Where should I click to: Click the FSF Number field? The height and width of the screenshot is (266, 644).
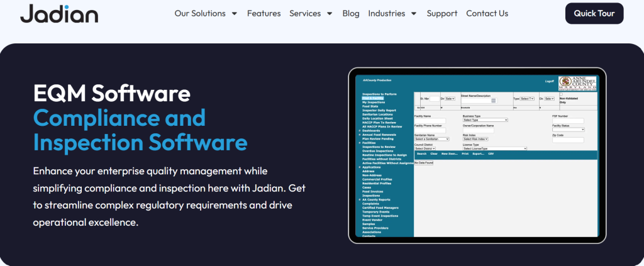pos(568,121)
